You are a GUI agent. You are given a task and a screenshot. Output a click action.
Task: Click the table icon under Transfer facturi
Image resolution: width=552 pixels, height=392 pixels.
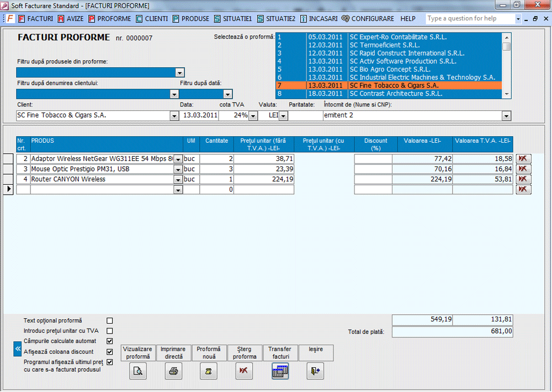(x=280, y=371)
